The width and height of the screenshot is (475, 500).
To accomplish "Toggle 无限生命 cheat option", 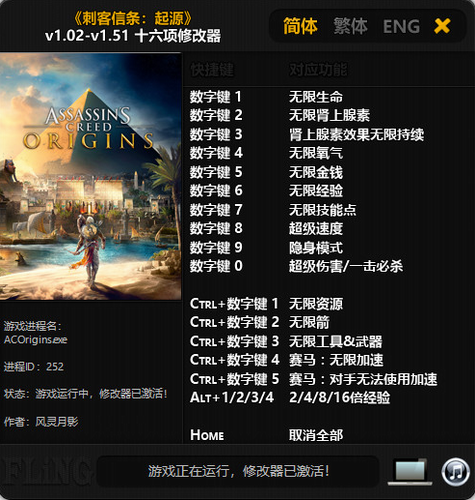I will pyautogui.click(x=316, y=97).
